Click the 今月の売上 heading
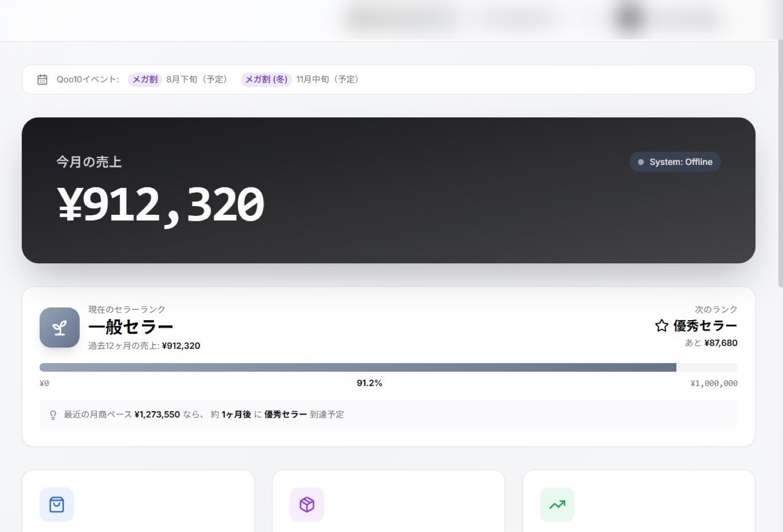783x532 pixels. tap(89, 162)
